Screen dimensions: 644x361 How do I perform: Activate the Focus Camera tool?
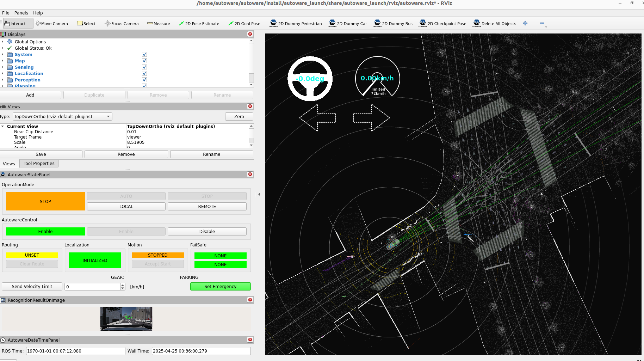tap(122, 24)
